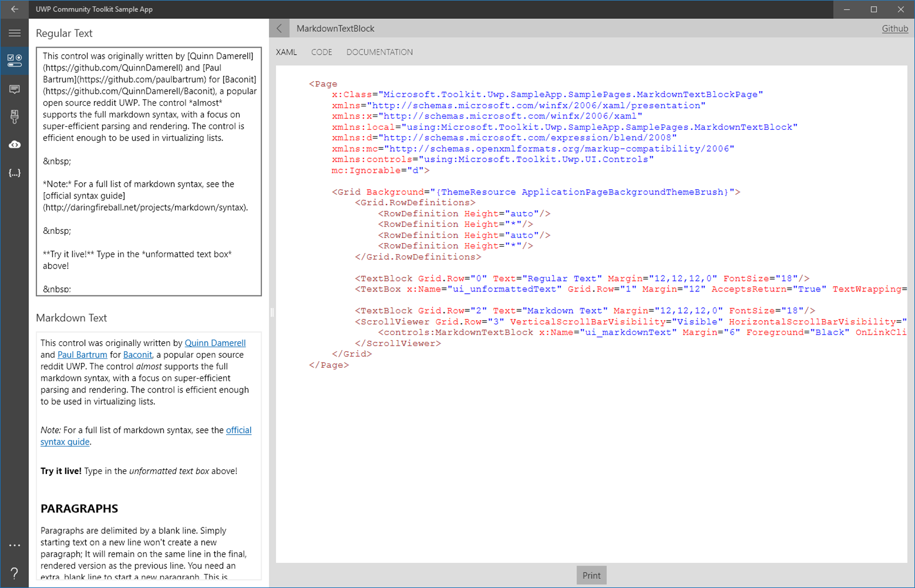Follow the official syntax guide link
915x588 pixels.
pos(146,436)
